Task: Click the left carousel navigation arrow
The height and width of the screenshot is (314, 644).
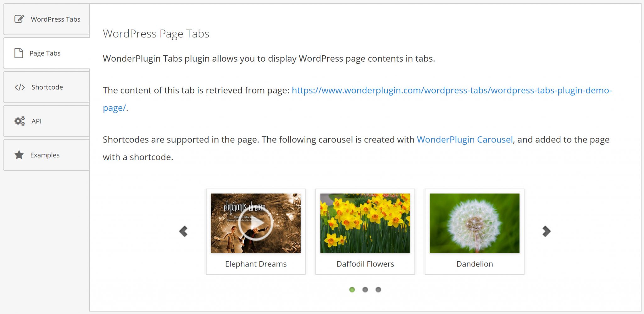Action: [184, 232]
